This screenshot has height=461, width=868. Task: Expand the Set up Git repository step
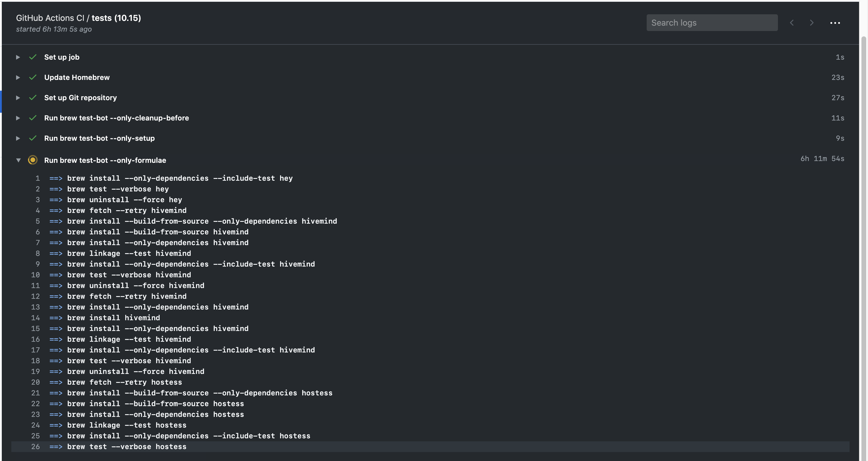coord(18,98)
